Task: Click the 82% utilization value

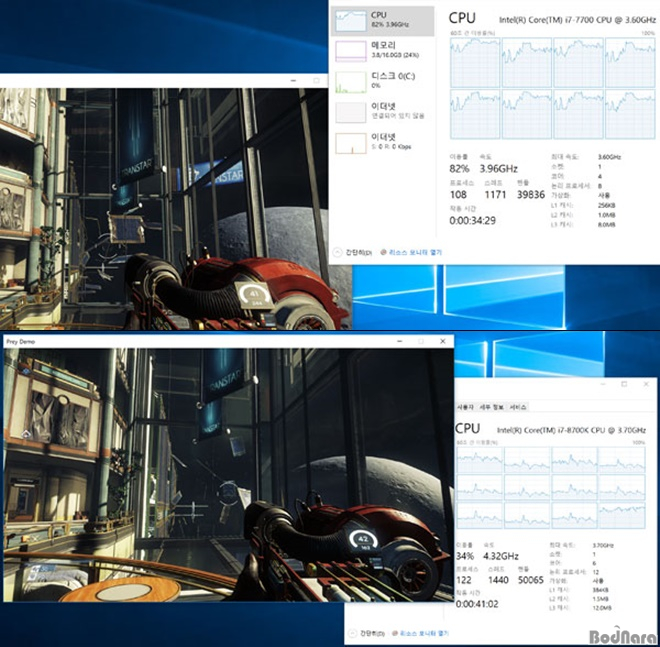Action: tap(459, 169)
